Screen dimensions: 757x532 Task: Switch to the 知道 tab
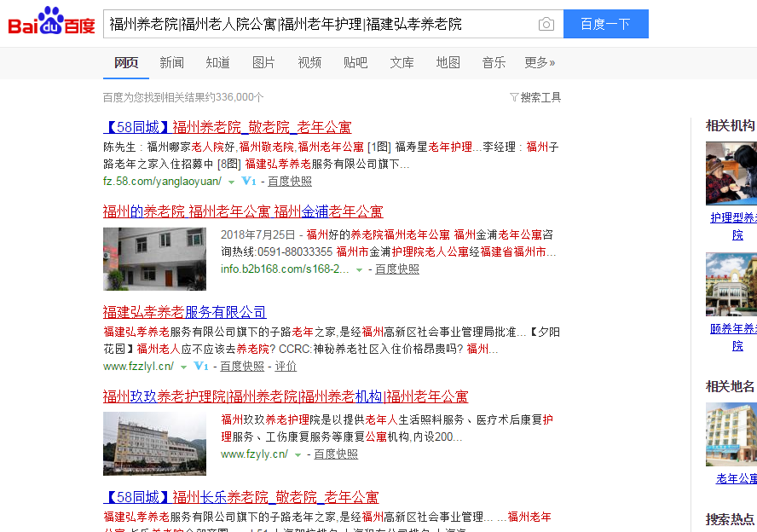click(217, 63)
